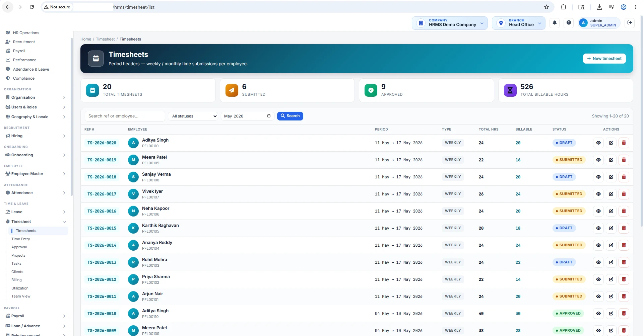This screenshot has width=644, height=336.
Task: Edit approved timesheet TS-2026-0010
Action: [x=611, y=314]
